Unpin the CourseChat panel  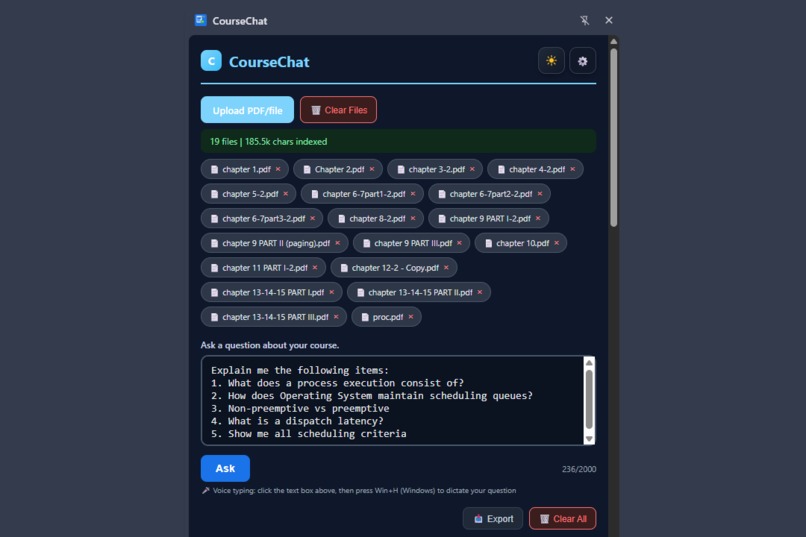tap(584, 20)
